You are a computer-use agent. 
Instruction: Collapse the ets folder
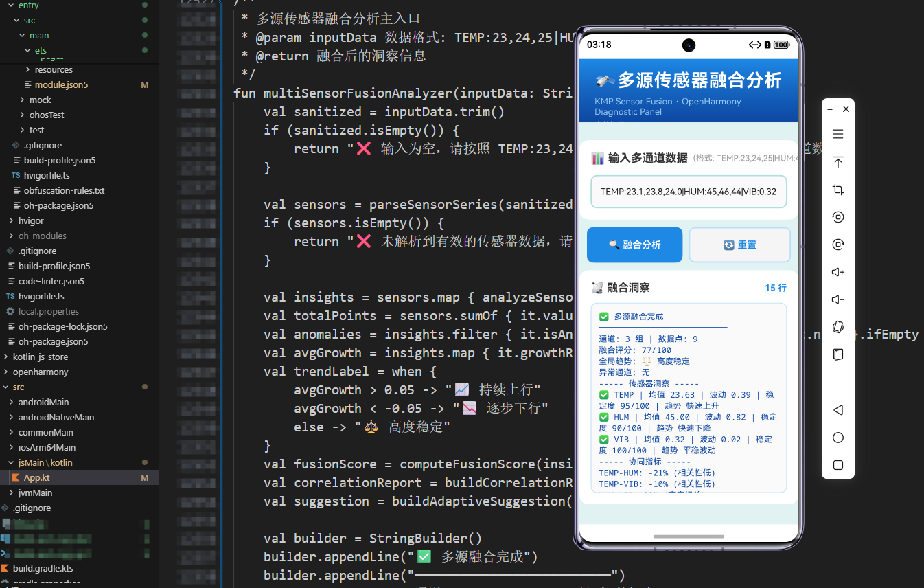(x=28, y=50)
